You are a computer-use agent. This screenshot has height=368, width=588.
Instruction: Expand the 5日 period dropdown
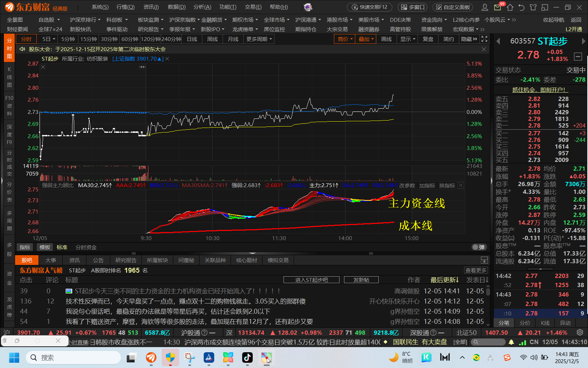(x=49, y=39)
